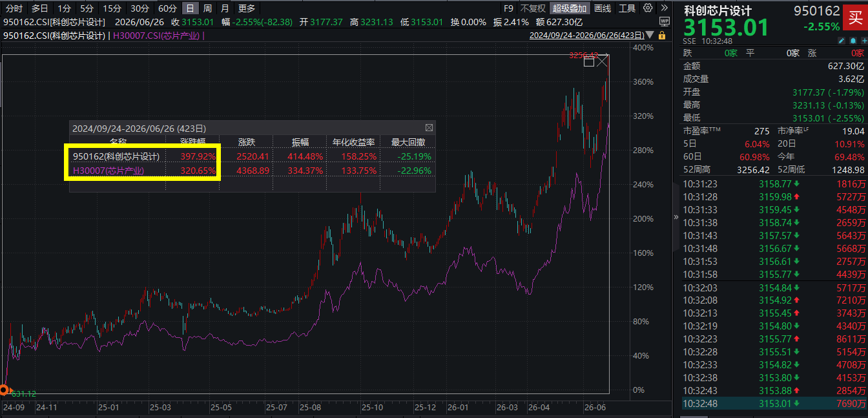This screenshot has height=418, width=868.
Task: Open chart settings gear icon
Action: click(648, 8)
